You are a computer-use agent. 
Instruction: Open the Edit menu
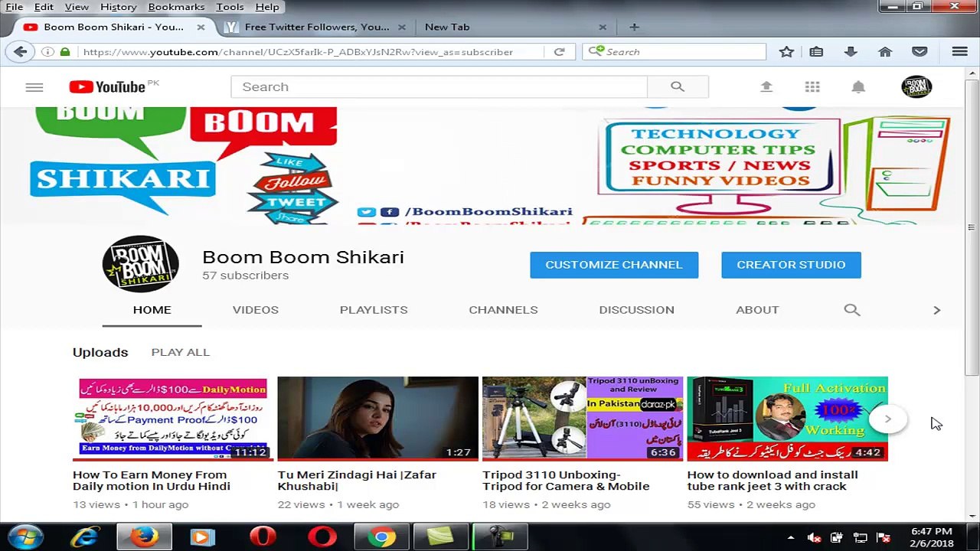(44, 7)
